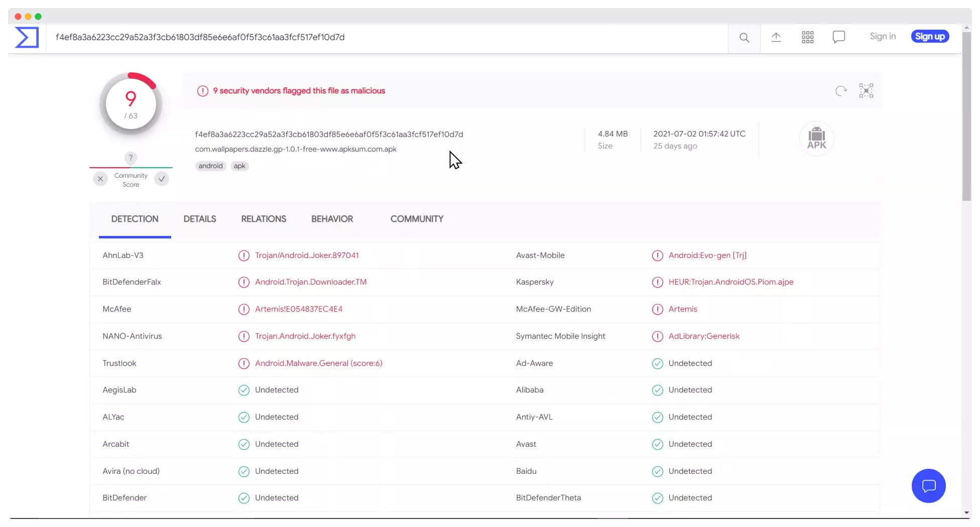This screenshot has width=980, height=527.
Task: Click the Sign up button
Action: (x=930, y=36)
